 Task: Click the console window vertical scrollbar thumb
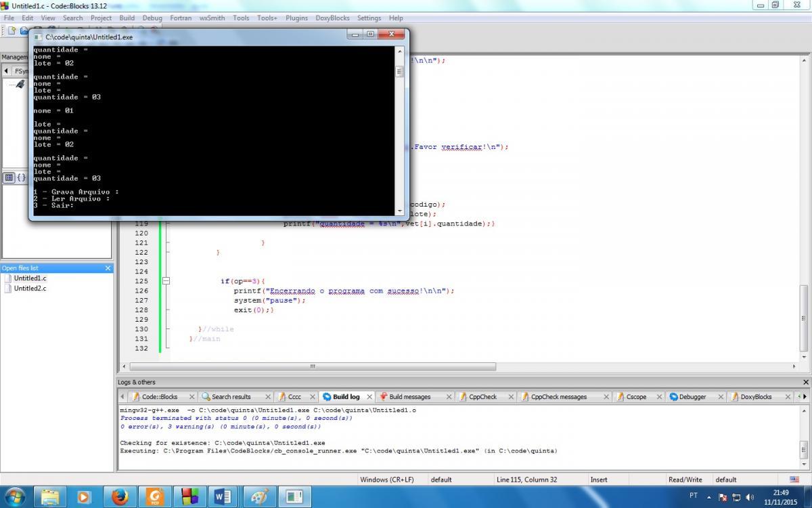point(399,71)
